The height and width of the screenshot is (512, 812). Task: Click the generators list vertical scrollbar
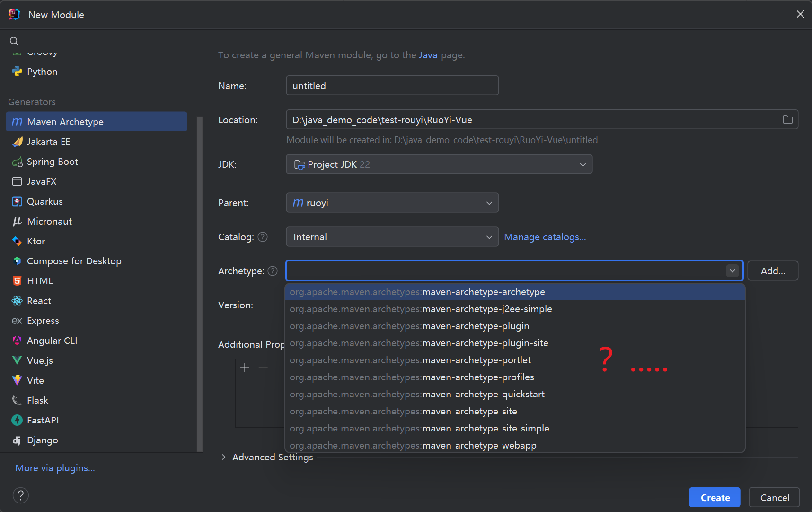pos(200,284)
